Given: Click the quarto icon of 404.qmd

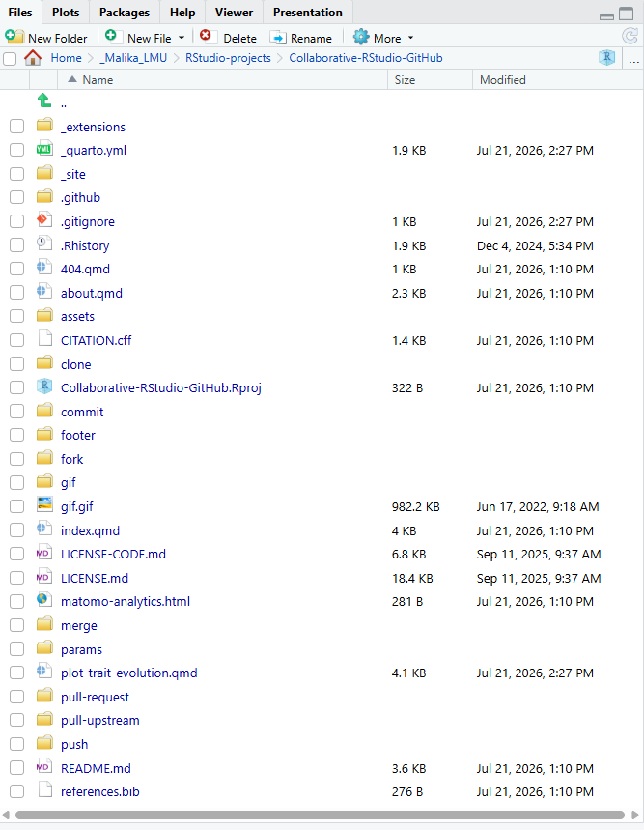Looking at the screenshot, I should [x=44, y=267].
